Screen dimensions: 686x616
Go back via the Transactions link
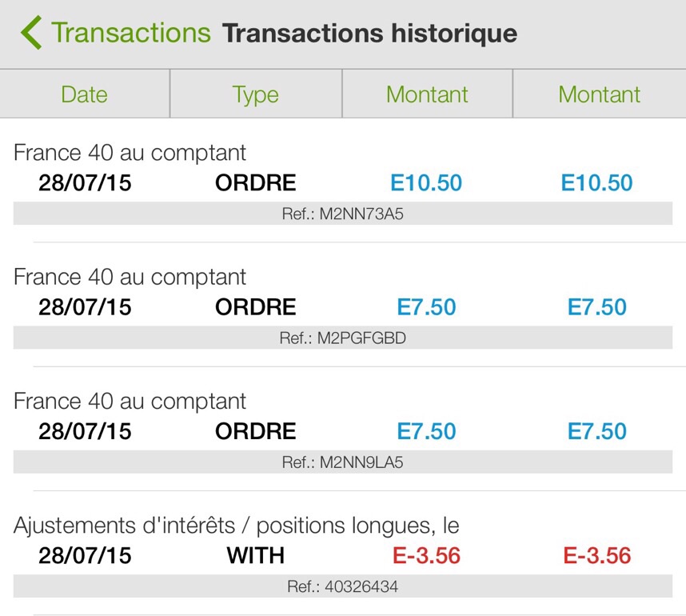pos(130,34)
